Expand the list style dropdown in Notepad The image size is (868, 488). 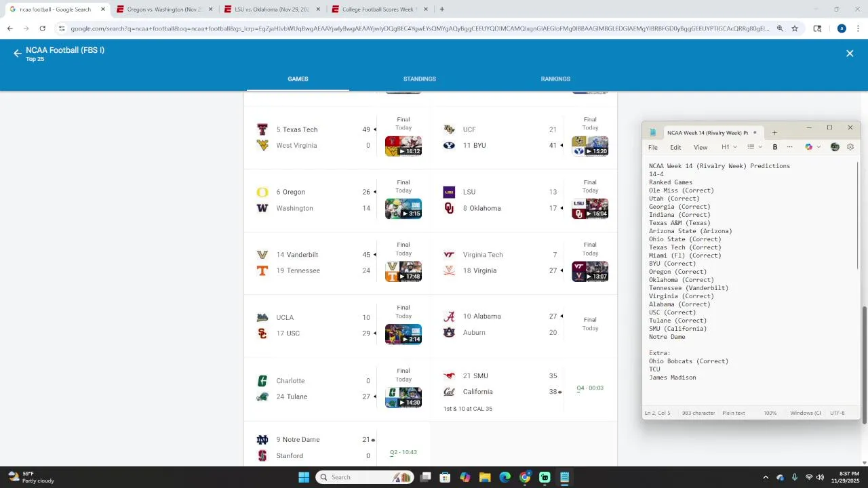point(754,147)
